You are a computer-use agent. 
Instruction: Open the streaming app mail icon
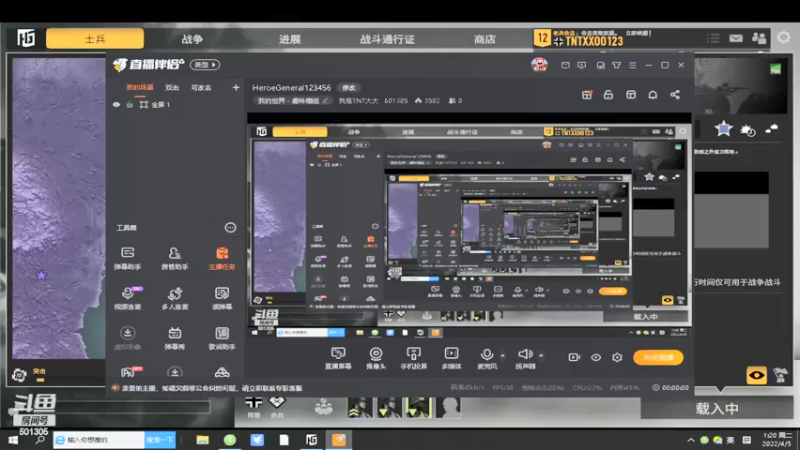click(x=565, y=65)
